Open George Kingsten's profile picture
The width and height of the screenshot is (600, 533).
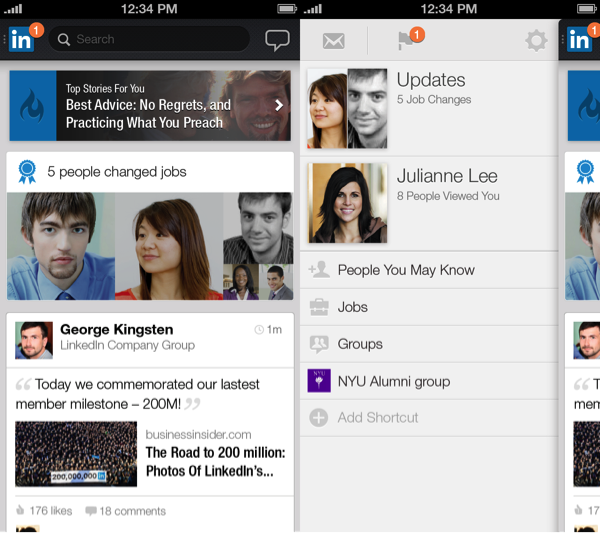[x=34, y=340]
